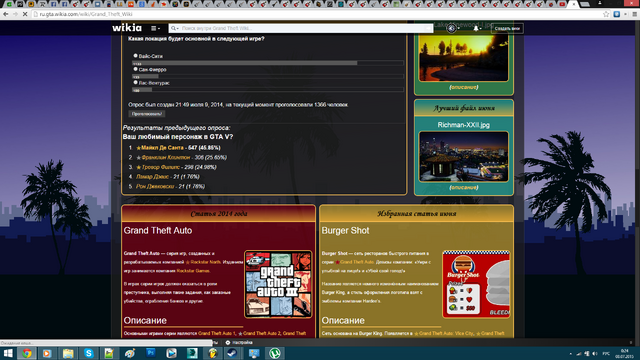640x360 pixels.
Task: Open the notifications bell menu
Action: coord(476,28)
